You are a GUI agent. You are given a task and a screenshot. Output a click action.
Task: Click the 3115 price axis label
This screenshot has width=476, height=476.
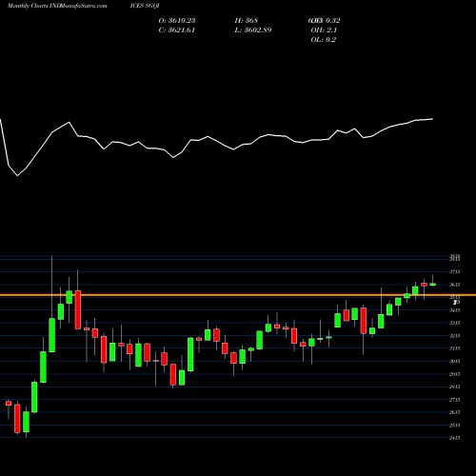point(455,348)
